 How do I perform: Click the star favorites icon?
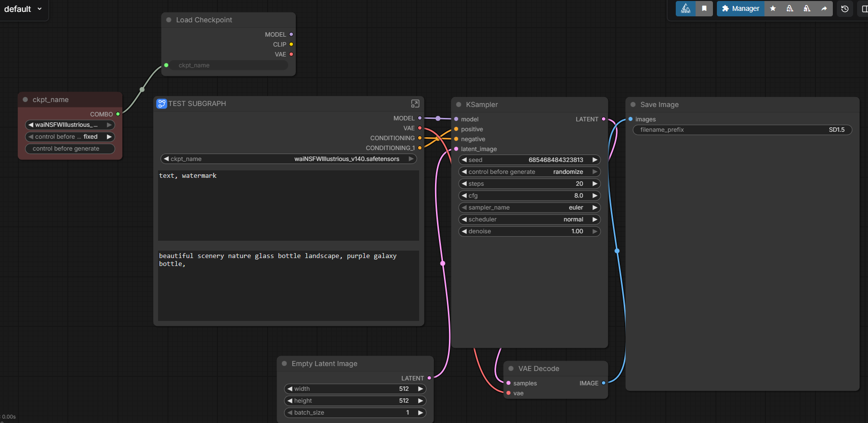pyautogui.click(x=773, y=8)
